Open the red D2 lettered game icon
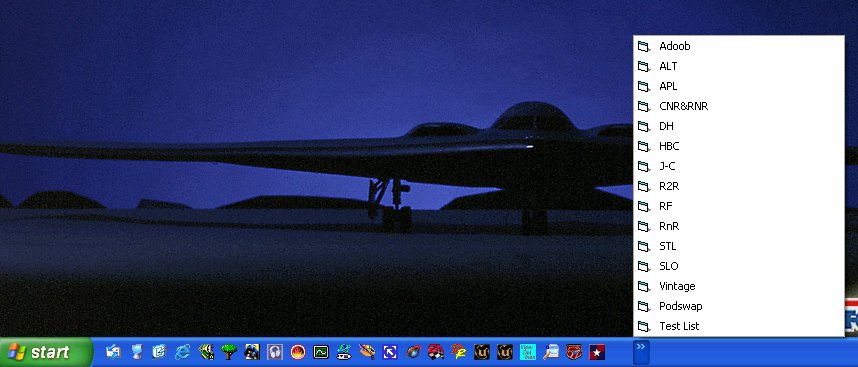Image resolution: width=858 pixels, height=367 pixels. click(459, 351)
